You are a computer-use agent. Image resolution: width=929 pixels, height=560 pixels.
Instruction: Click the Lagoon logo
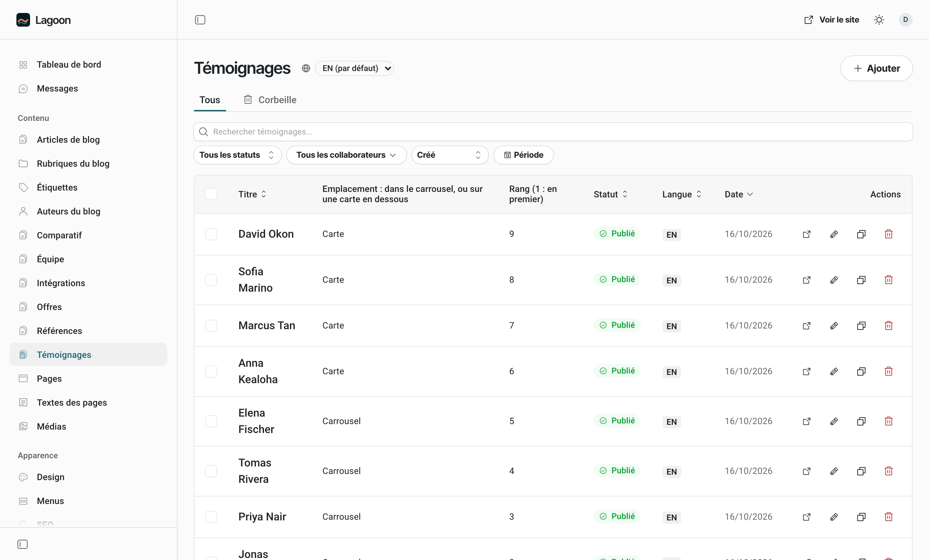coord(43,20)
